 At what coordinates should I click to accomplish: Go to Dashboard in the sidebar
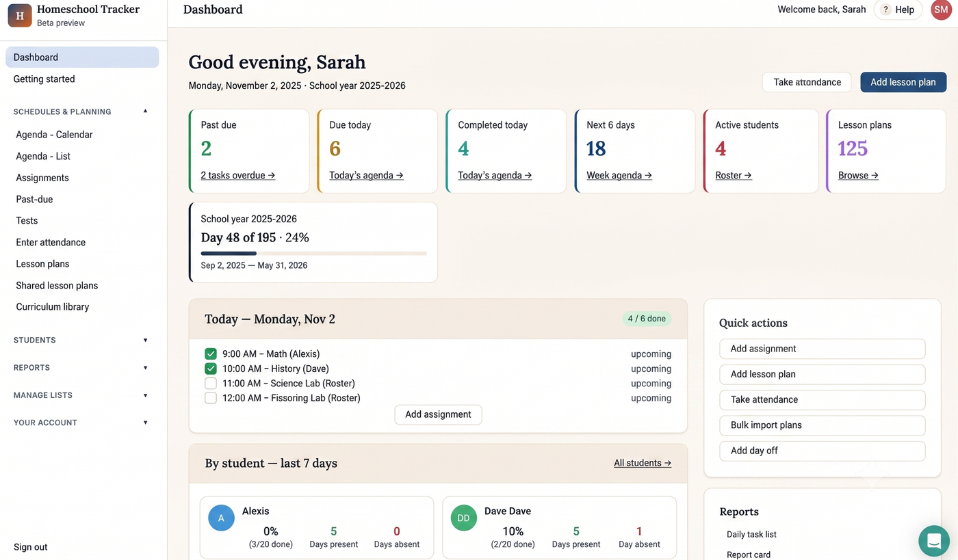(x=82, y=57)
